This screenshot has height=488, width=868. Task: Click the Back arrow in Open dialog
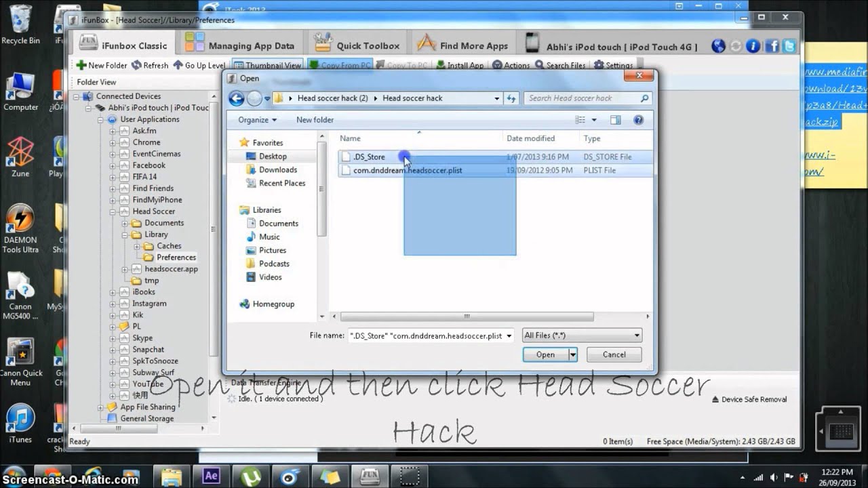[236, 98]
